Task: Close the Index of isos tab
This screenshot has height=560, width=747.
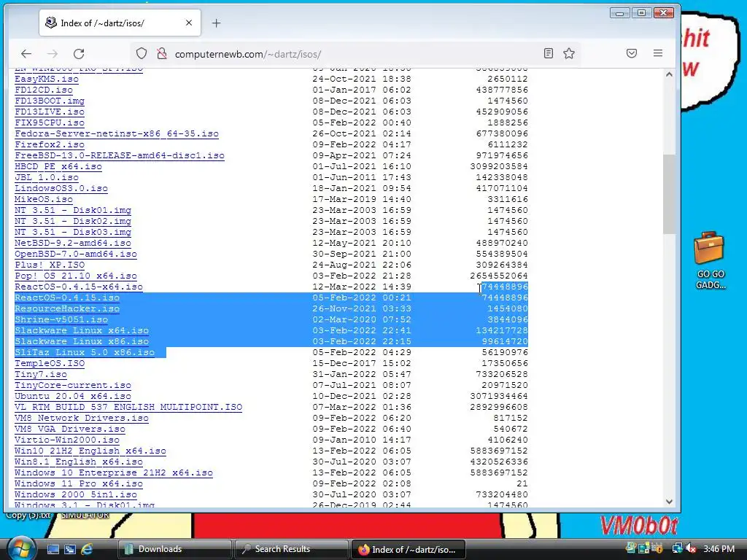Action: coord(189,23)
